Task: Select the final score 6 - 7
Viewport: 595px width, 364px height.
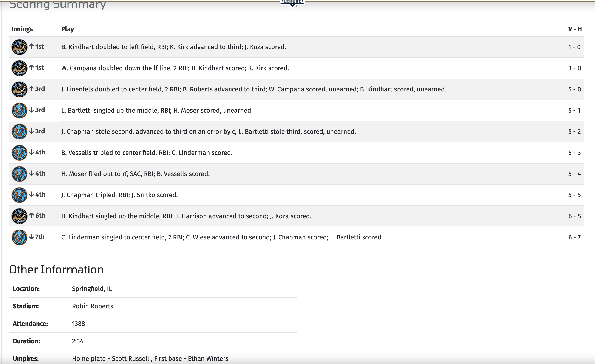Action: [x=574, y=237]
